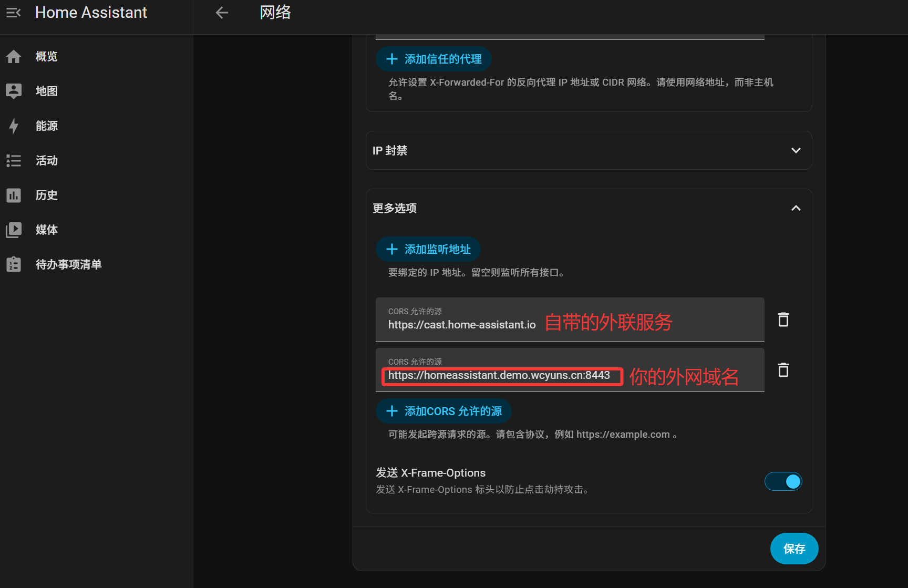Collapse the sidebar menu icon
The height and width of the screenshot is (588, 908).
14,13
